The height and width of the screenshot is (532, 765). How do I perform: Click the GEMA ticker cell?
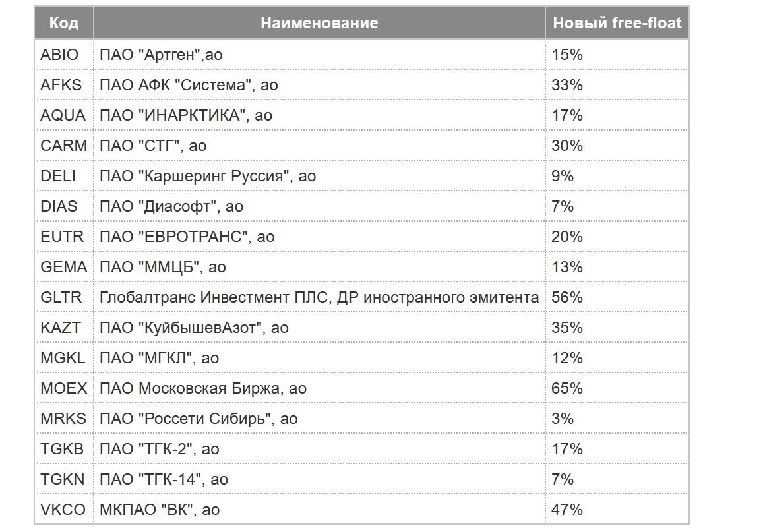click(63, 267)
